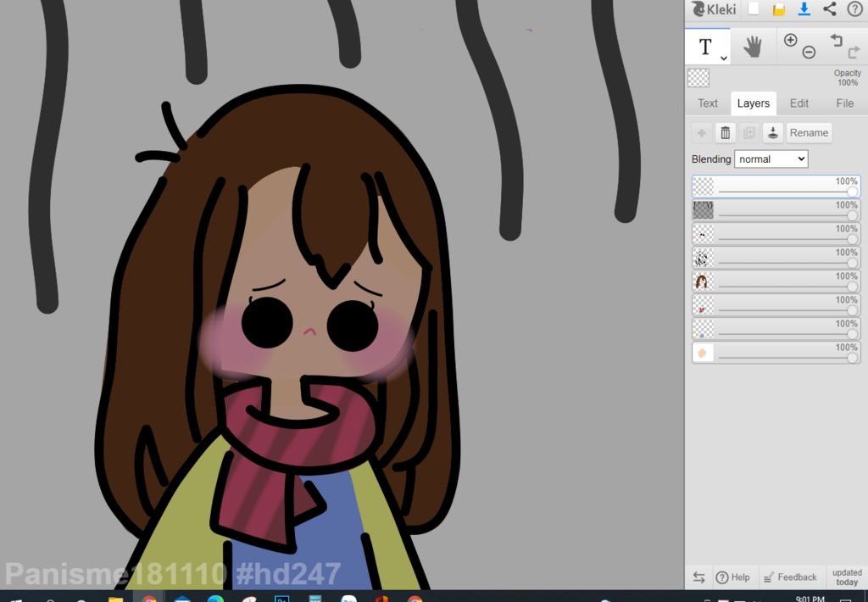Click the Opacity 100% readout
Image resolution: width=868 pixels, height=602 pixels.
(848, 77)
